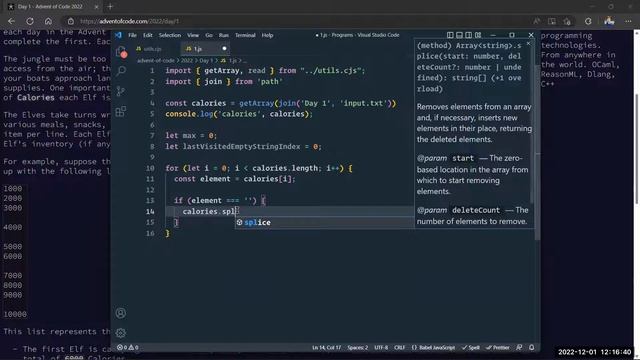Click 'lastVisitedEmptyStringIndex' variable on line 8
The image size is (640, 360).
coord(241,147)
